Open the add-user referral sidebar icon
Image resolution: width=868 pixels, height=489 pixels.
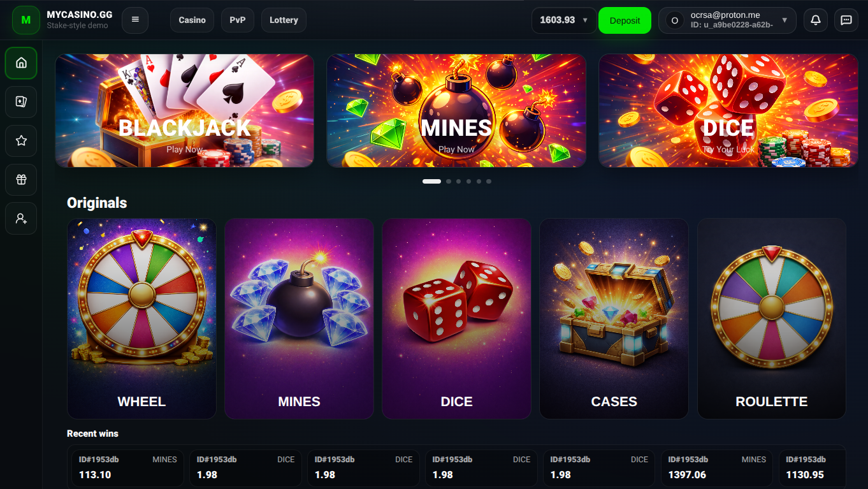point(21,219)
